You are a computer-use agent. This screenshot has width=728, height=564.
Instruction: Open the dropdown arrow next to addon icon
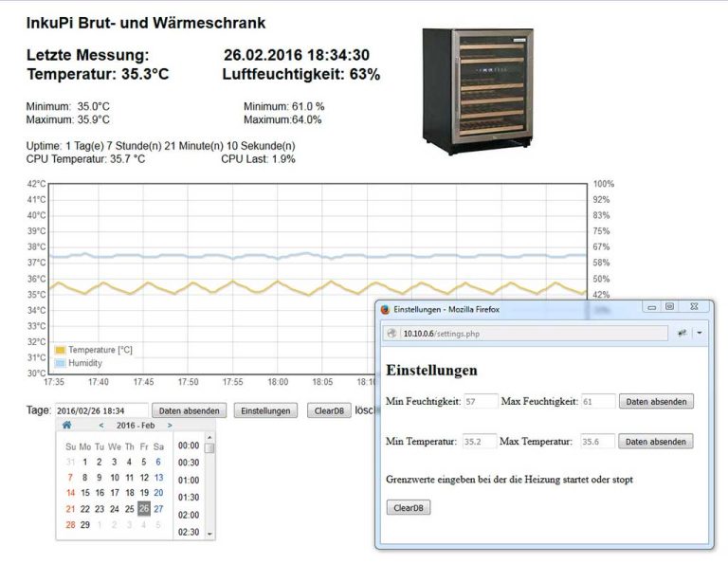pos(700,333)
